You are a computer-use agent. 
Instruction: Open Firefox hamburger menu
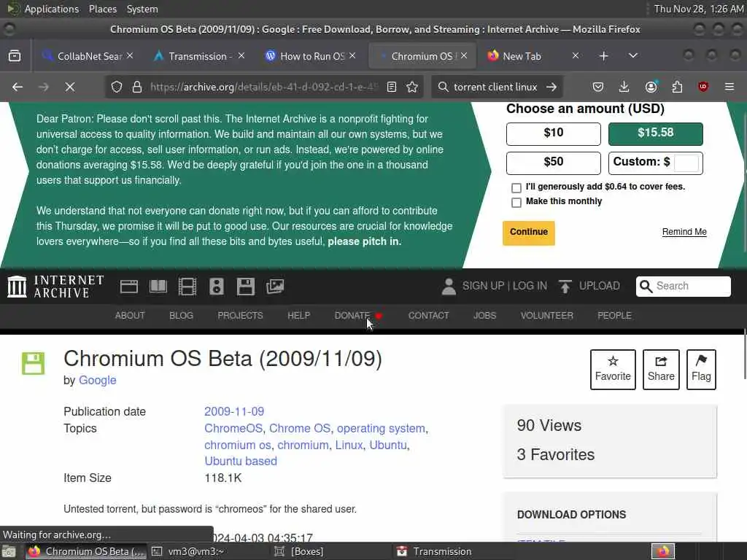(729, 87)
